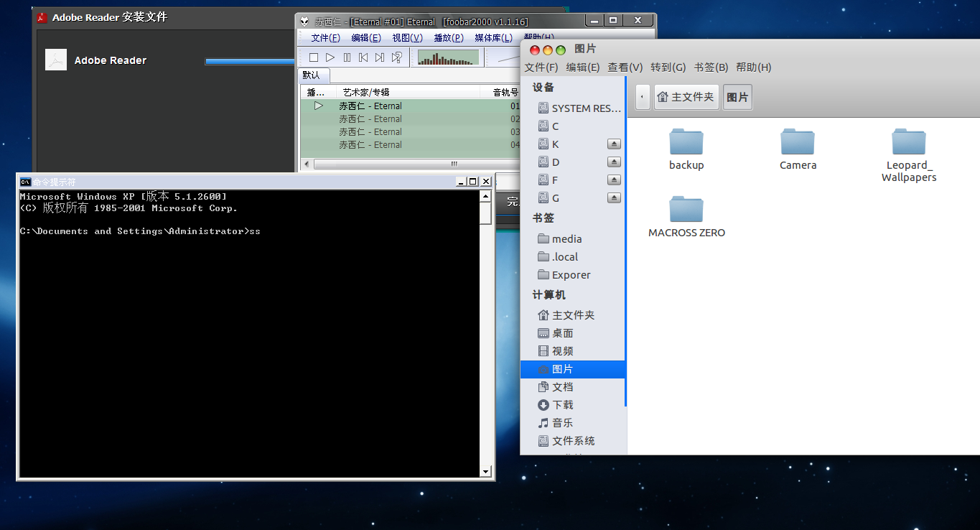Image resolution: width=980 pixels, height=530 pixels.
Task: Start playback with foobar2000 play button
Action: click(330, 57)
